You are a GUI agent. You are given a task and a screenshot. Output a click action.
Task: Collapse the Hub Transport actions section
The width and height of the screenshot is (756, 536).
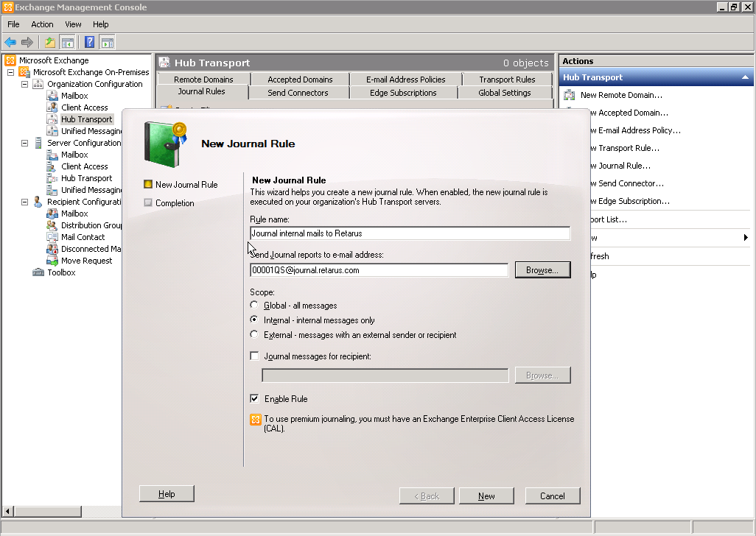[x=745, y=77]
